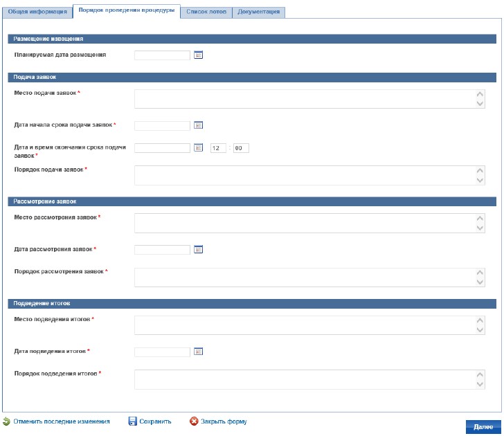Viewport: 504px width, 436px height.
Task: Click the hours field showing 12
Action: (218, 147)
